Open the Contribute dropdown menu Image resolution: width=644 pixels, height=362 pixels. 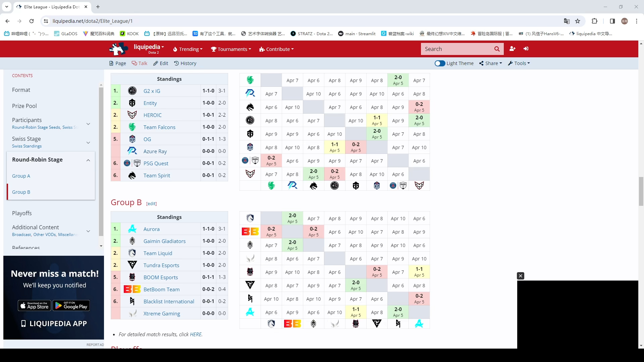(x=276, y=49)
